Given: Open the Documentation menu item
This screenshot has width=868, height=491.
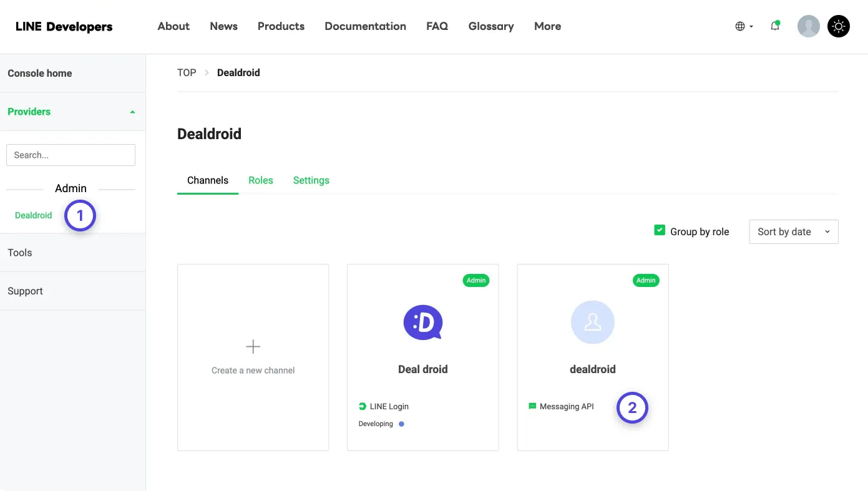Looking at the screenshot, I should pyautogui.click(x=365, y=26).
